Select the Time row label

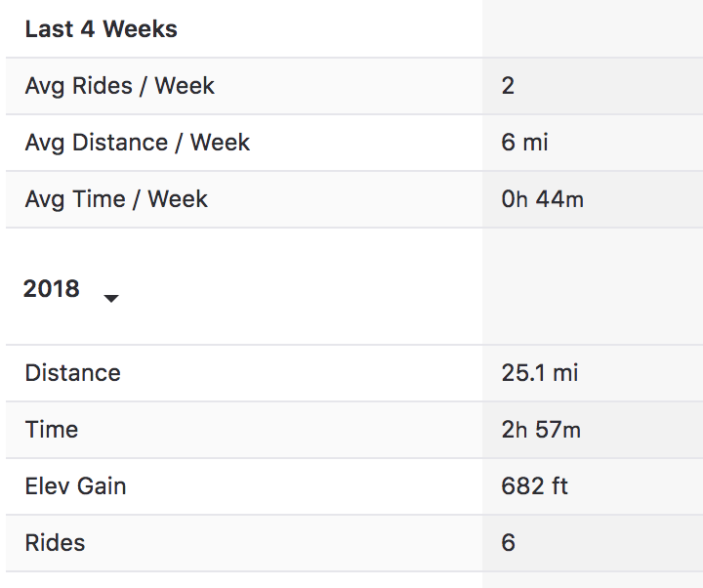coord(52,430)
